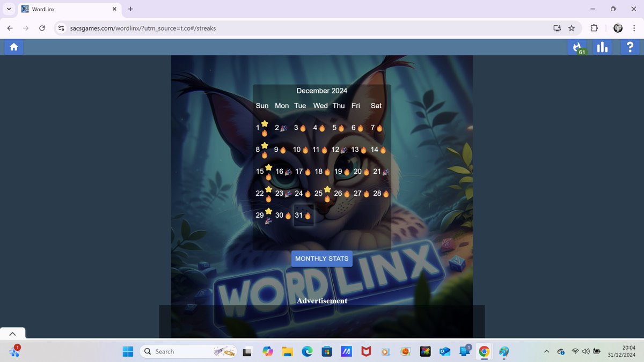Open the help question mark icon
The height and width of the screenshot is (362, 644).
(x=630, y=47)
